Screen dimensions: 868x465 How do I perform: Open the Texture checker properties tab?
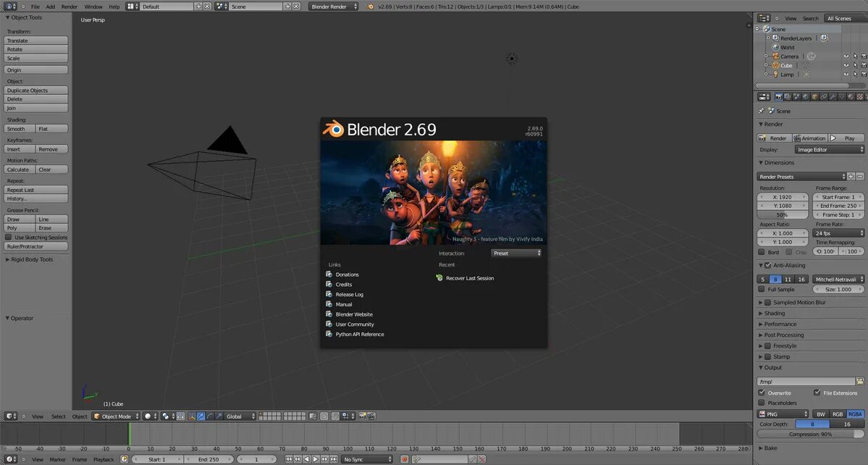tap(860, 97)
